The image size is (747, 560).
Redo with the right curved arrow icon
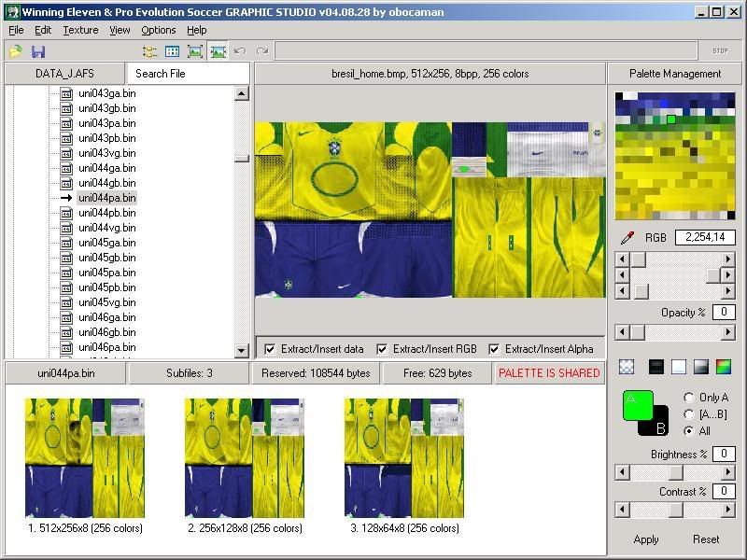click(262, 51)
